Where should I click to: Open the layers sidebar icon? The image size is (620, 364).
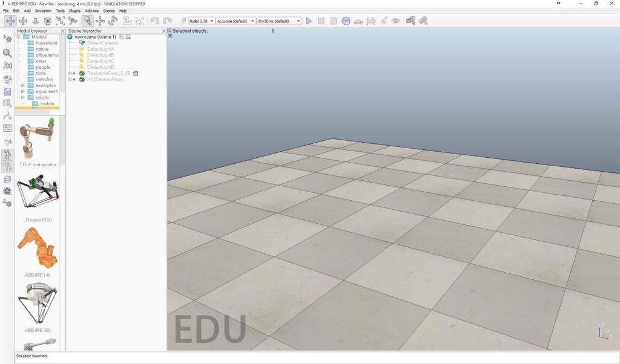pos(7,179)
